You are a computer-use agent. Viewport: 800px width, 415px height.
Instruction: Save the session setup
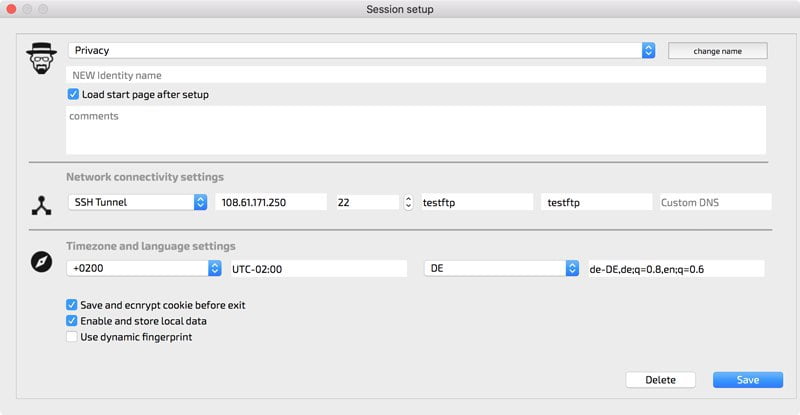(747, 380)
